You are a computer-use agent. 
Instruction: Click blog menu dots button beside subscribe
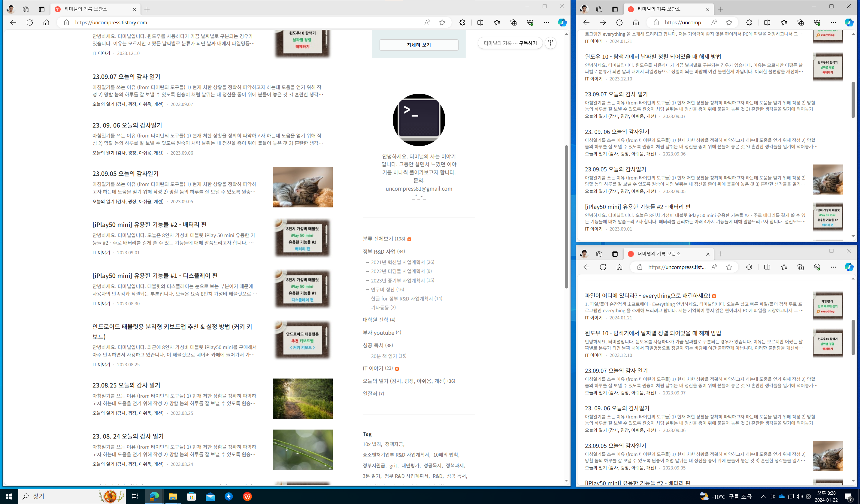tap(550, 43)
